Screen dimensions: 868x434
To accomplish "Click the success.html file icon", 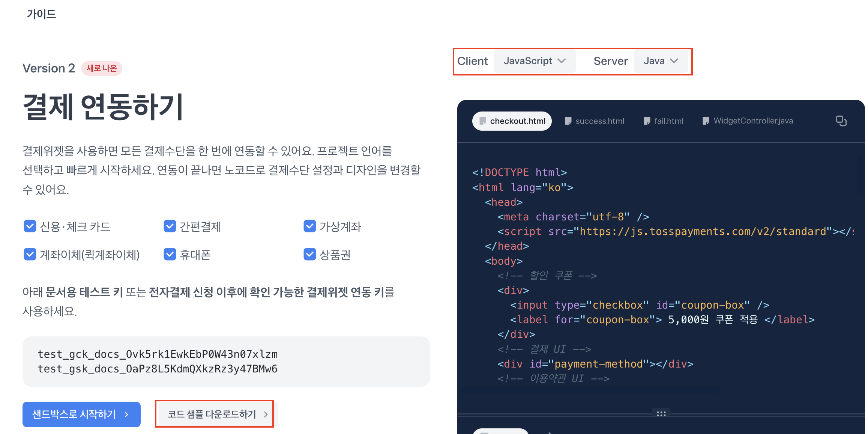I will [x=568, y=121].
